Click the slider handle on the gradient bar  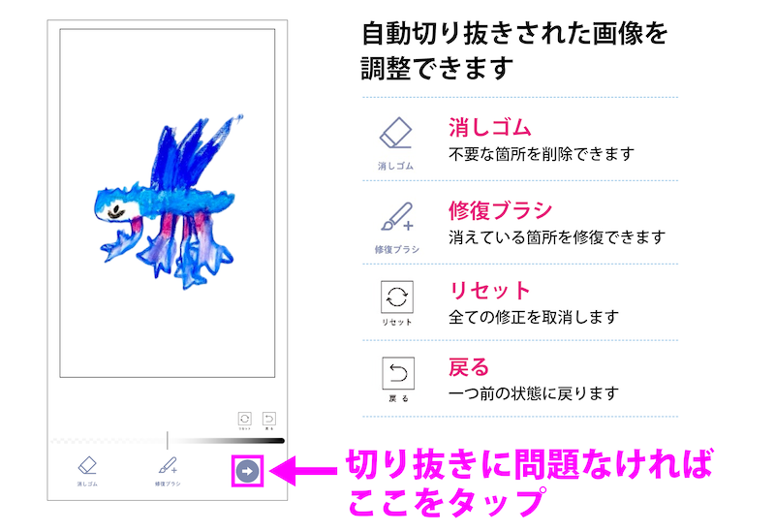pyautogui.click(x=168, y=440)
